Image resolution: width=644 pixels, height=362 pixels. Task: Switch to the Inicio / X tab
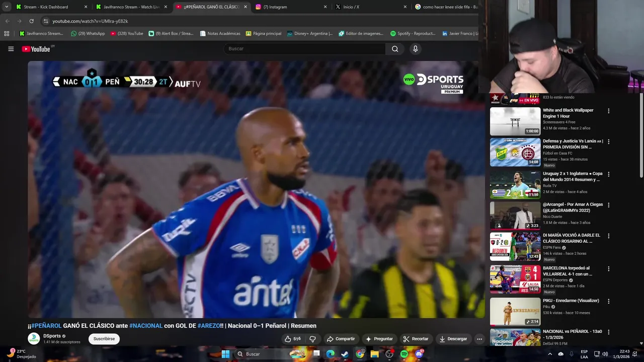(371, 7)
